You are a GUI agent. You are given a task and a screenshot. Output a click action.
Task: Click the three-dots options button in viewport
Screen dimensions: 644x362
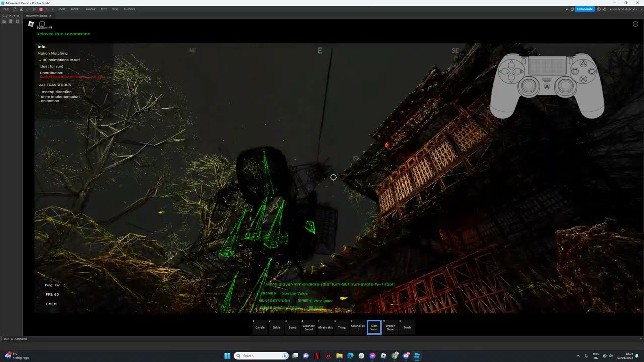pos(635,24)
